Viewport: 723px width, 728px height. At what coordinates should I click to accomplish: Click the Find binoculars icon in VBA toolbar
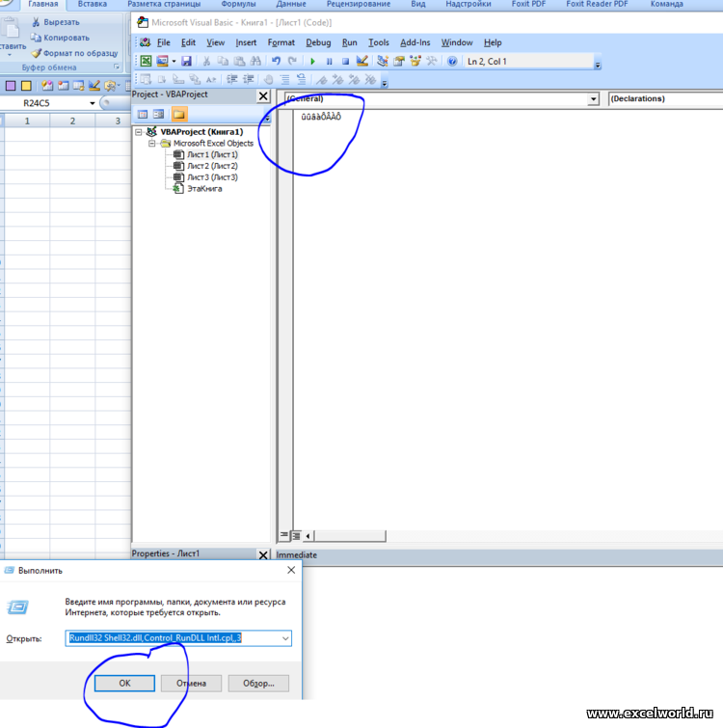(254, 62)
